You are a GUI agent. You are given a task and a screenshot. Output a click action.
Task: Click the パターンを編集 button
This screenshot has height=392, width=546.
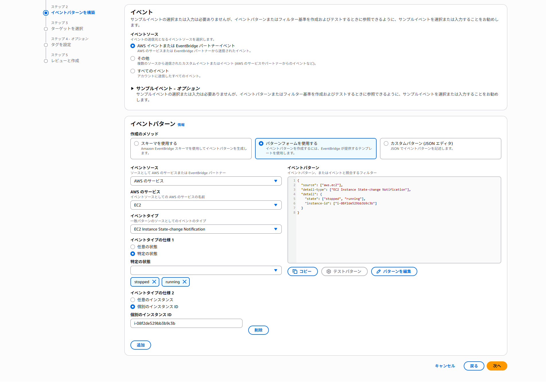[x=394, y=271]
